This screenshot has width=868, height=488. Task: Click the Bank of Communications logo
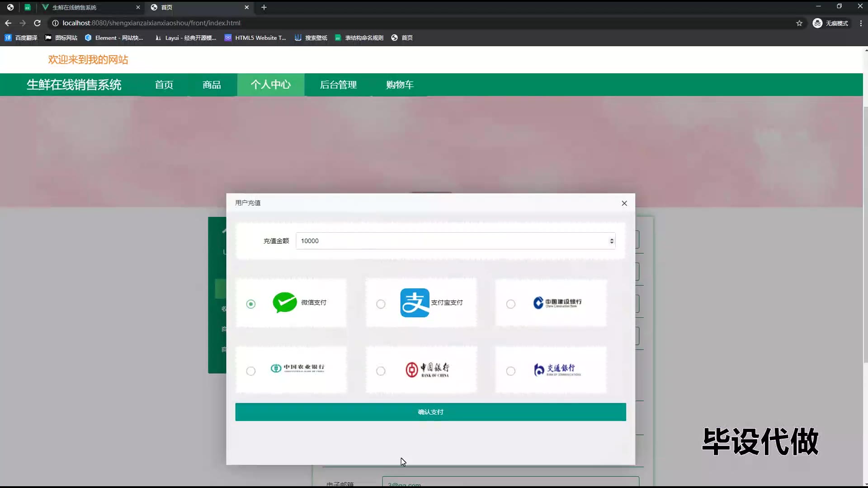[557, 370]
